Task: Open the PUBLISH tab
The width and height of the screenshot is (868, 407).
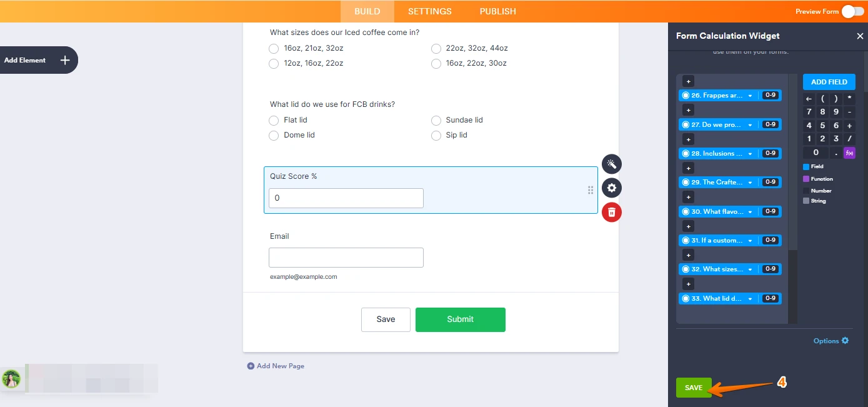Action: [x=497, y=11]
